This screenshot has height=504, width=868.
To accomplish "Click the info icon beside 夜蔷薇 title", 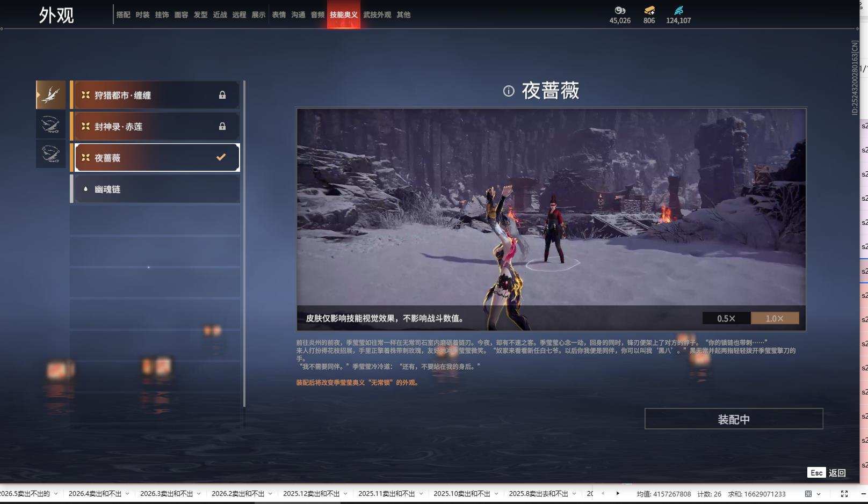I will [509, 91].
